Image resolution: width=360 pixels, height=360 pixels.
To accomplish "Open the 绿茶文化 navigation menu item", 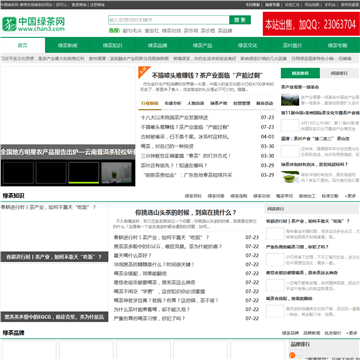I will coord(247,45).
